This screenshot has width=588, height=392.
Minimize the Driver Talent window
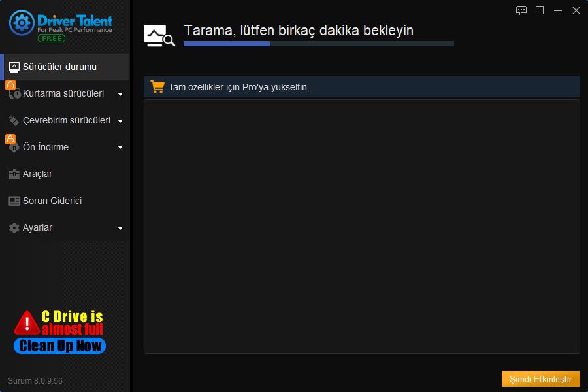tap(558, 10)
